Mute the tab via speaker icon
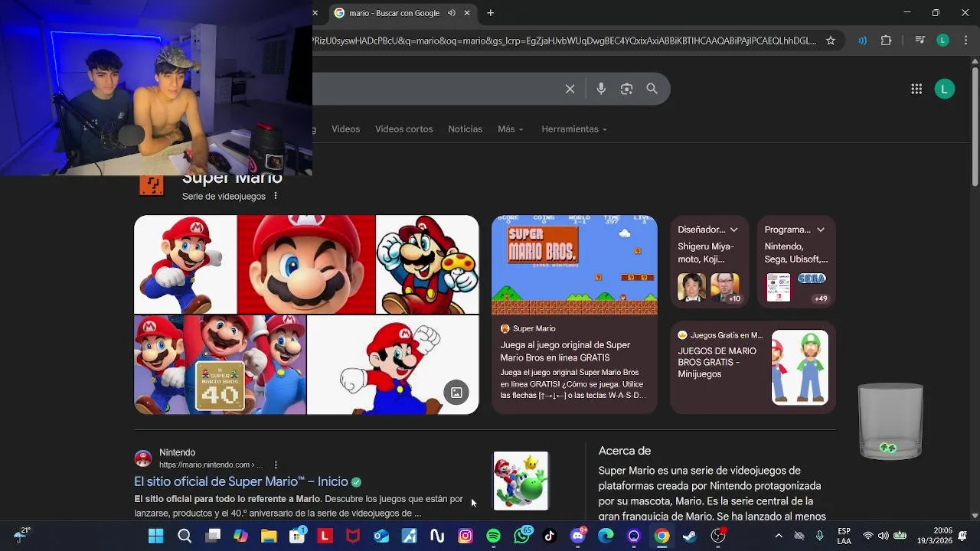 pyautogui.click(x=452, y=13)
